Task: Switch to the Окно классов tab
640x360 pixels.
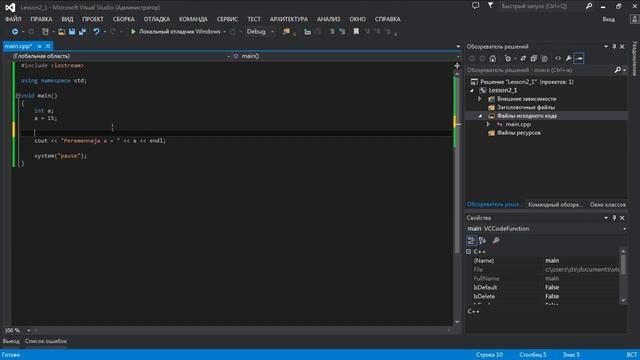Action: coord(607,204)
